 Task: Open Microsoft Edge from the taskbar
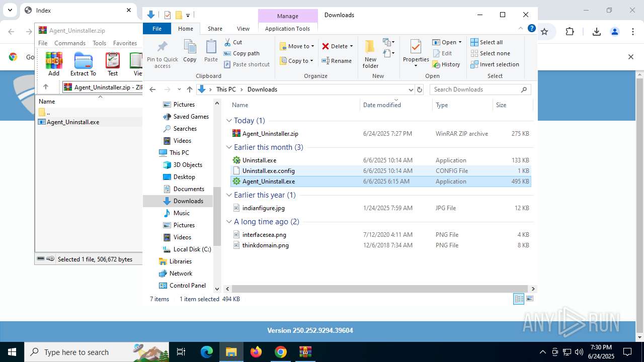click(x=207, y=352)
